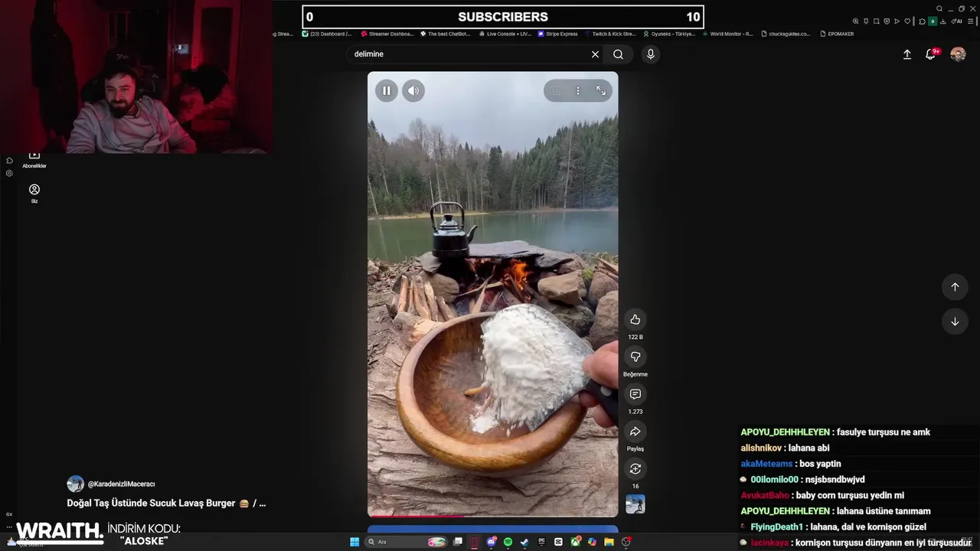The width and height of the screenshot is (980, 551).
Task: Open the comments showing 1.273
Action: [x=635, y=394]
